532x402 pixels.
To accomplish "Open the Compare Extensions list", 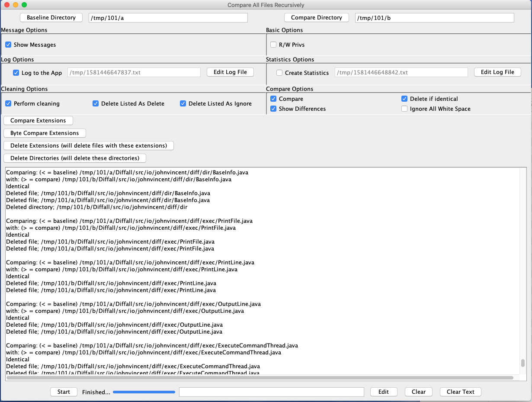I will click(x=38, y=121).
